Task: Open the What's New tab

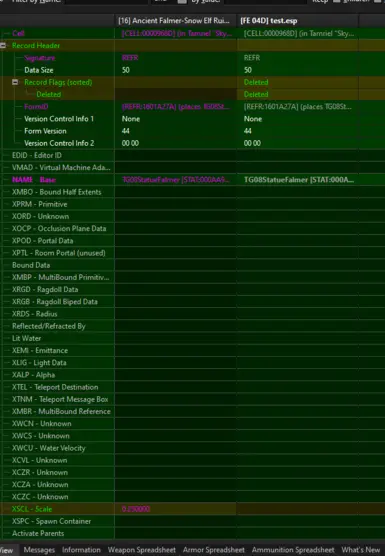Action: click(x=361, y=550)
